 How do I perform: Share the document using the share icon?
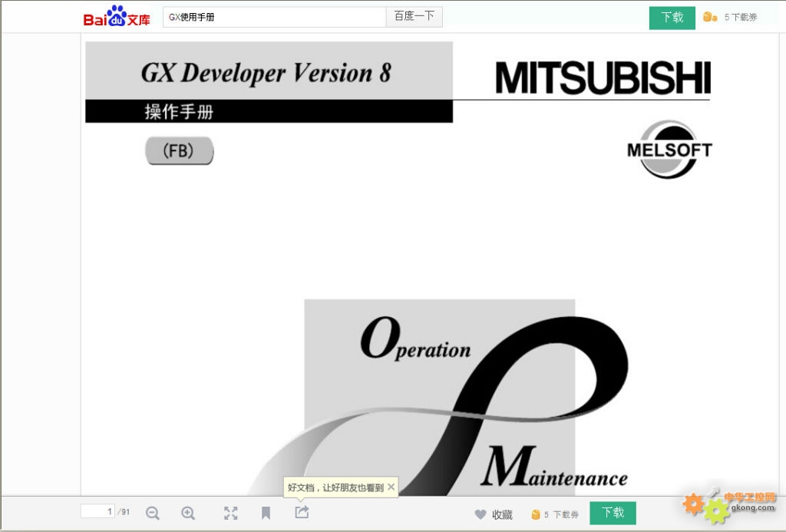point(302,512)
